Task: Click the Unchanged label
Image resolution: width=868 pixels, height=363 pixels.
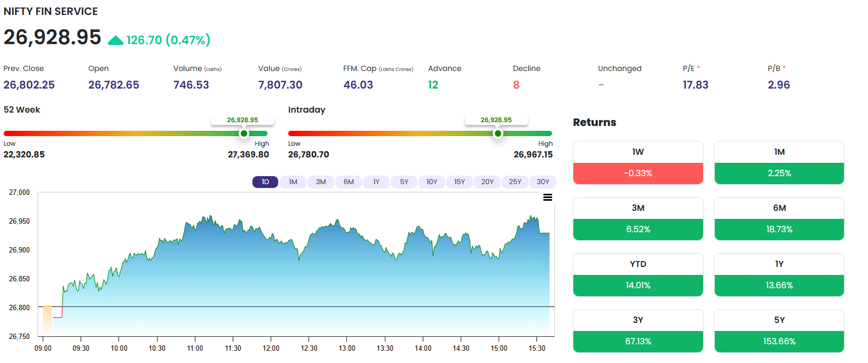Action: [620, 68]
